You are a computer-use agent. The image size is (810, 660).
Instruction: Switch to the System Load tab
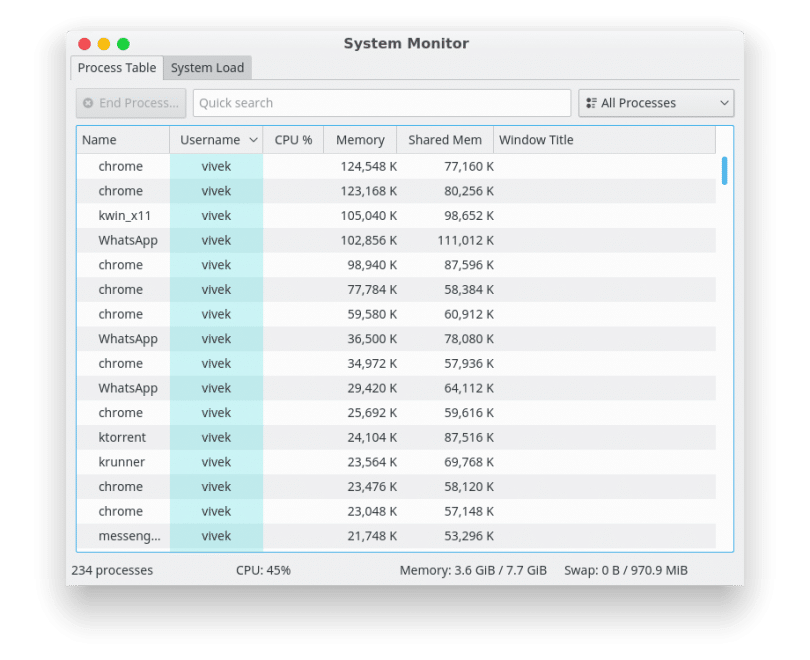[207, 68]
